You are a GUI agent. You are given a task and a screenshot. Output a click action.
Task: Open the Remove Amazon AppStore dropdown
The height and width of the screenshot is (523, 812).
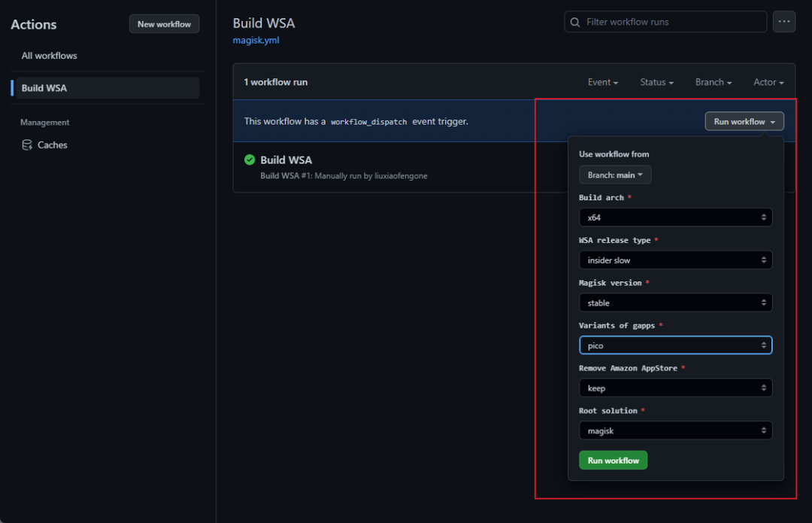(x=675, y=388)
